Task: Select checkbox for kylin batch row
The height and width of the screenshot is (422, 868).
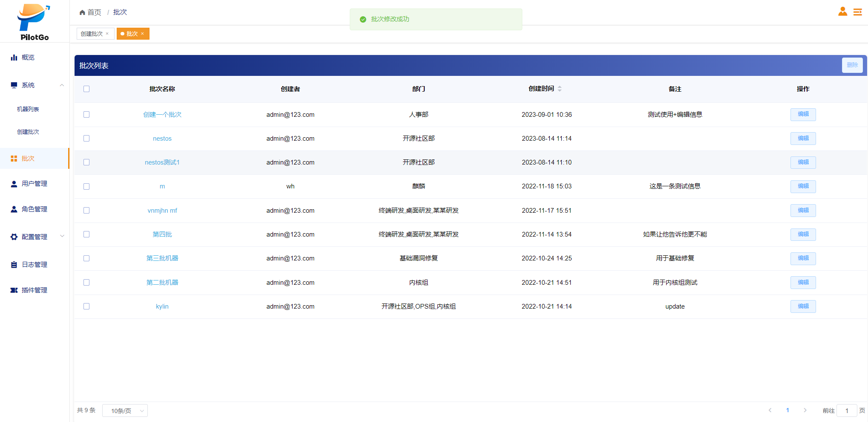Action: pos(86,306)
